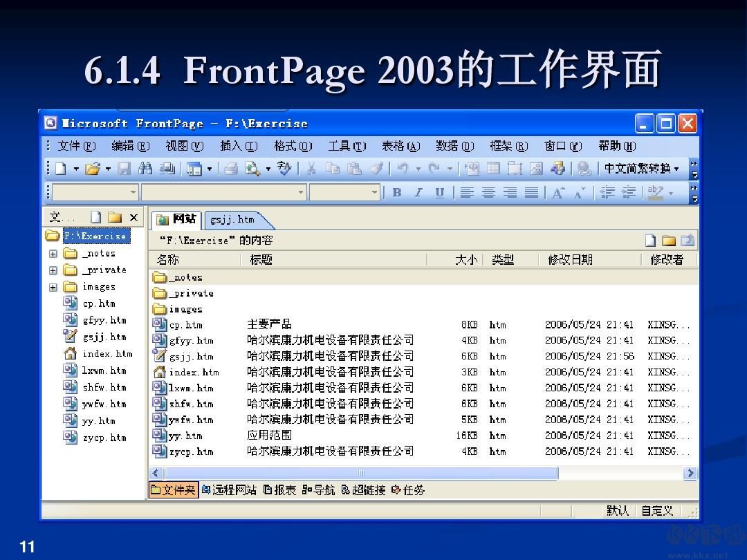Expand the _private folder in the folder tree
Image resolution: width=747 pixels, height=560 pixels.
53,270
